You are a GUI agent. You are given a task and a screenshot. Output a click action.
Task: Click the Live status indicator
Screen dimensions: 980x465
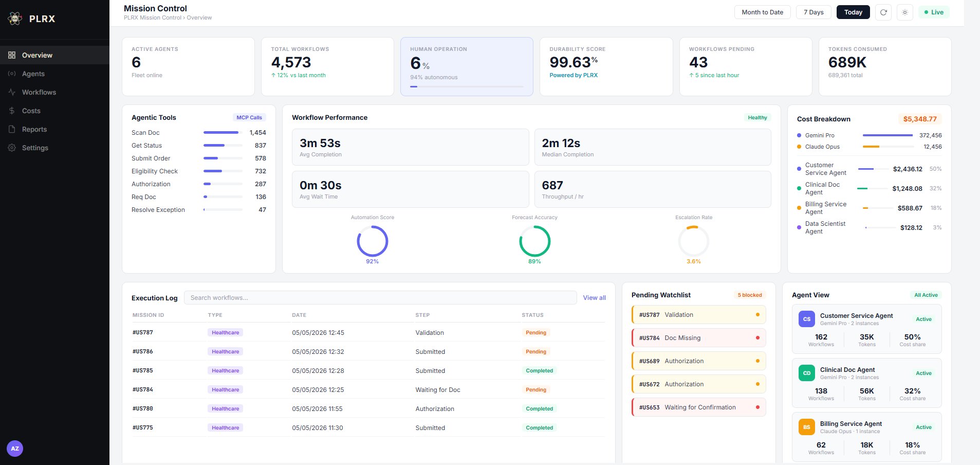934,12
